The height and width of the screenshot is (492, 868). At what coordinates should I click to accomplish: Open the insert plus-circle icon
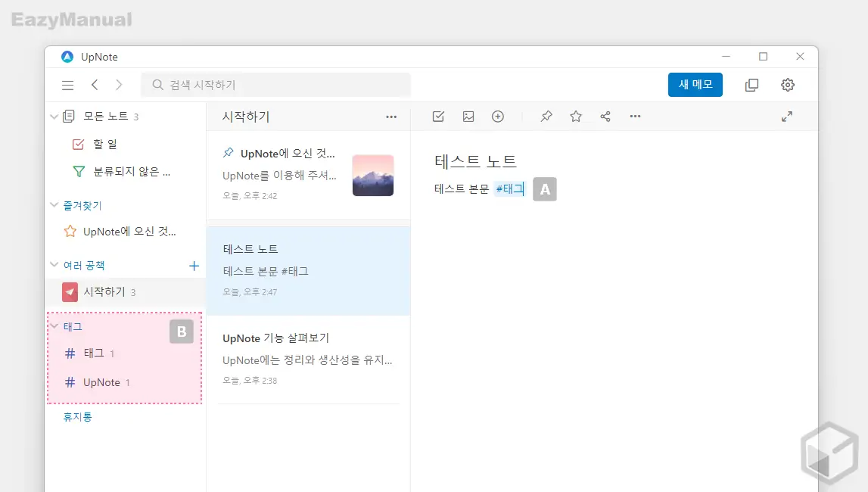[498, 117]
